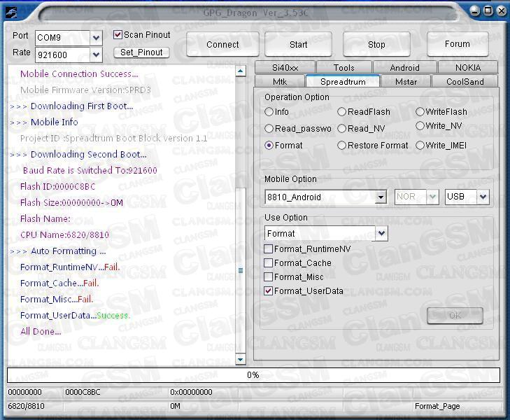Image resolution: width=510 pixels, height=420 pixels.
Task: Open the NOKIA tab
Action: 468,68
